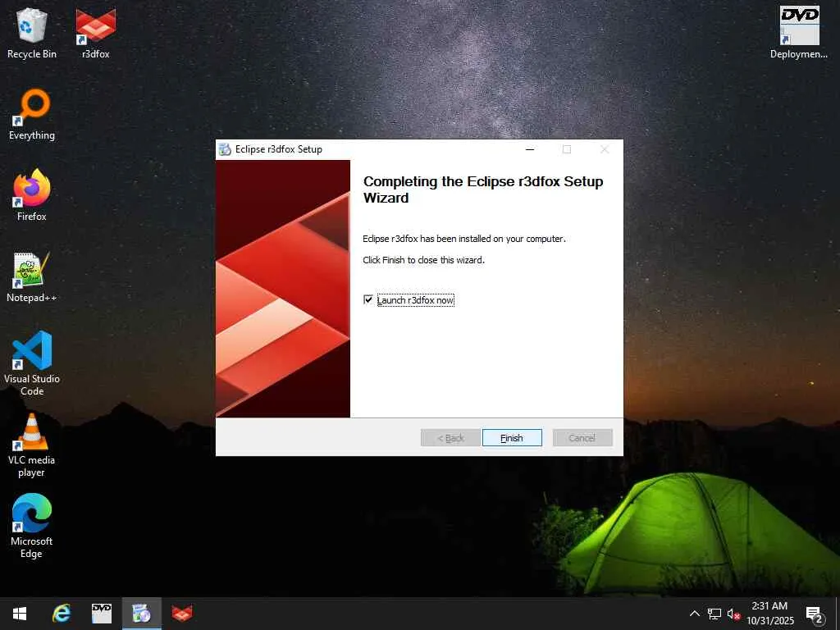The width and height of the screenshot is (840, 630).
Task: Minimize the Eclipse r3dfox Setup window
Action: click(x=530, y=149)
